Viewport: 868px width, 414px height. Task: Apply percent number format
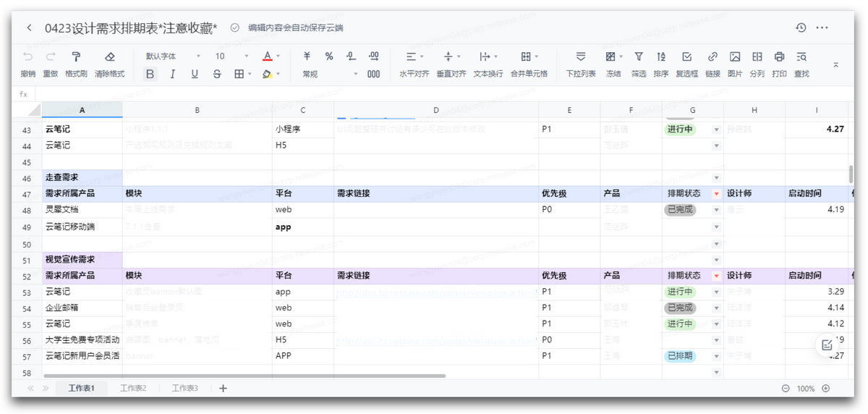click(329, 56)
